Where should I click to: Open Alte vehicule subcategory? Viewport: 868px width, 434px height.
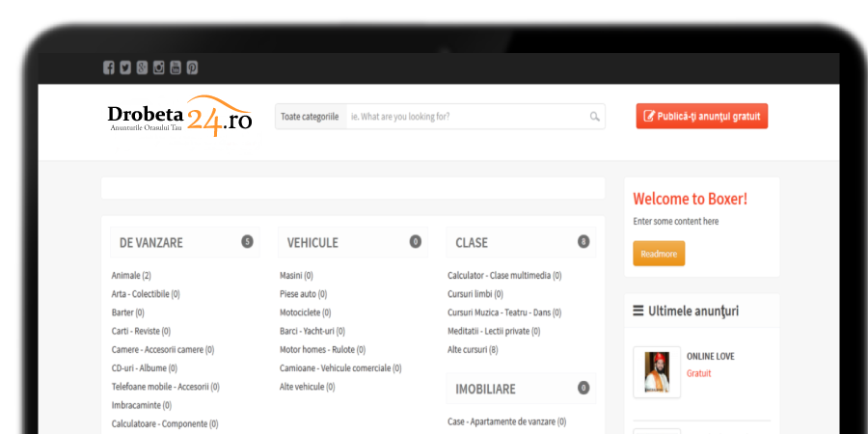[x=308, y=387]
